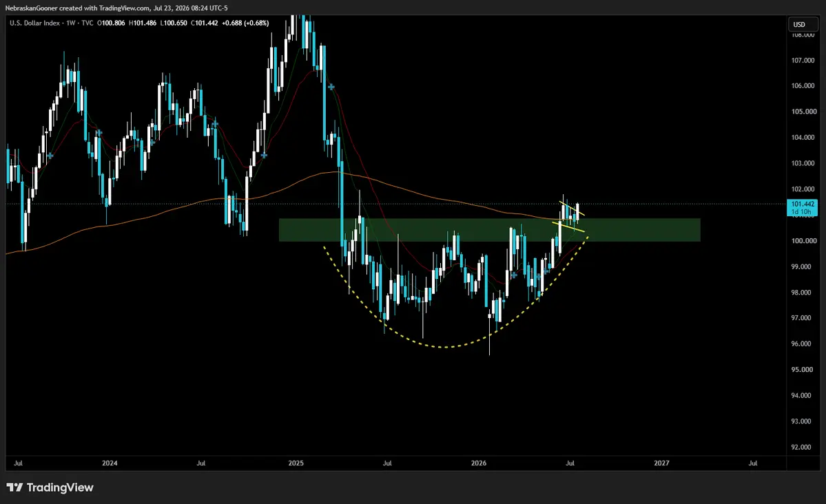This screenshot has width=826, height=504.
Task: Click the 2025 time axis label
Action: tap(296, 463)
